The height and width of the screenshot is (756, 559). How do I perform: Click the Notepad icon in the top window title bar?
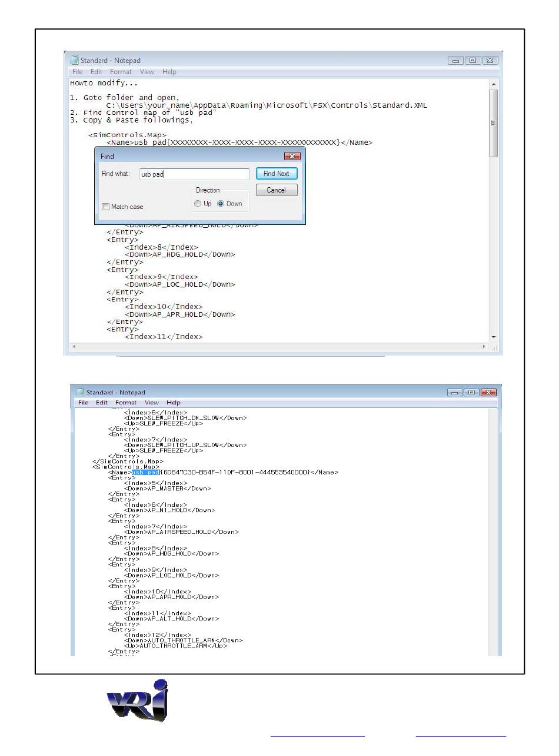(74, 60)
